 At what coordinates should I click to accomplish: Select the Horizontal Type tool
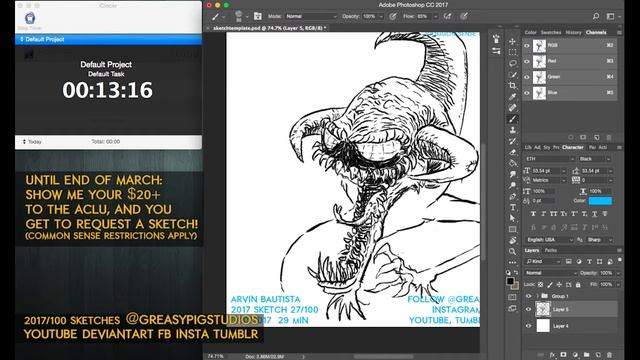point(512,207)
